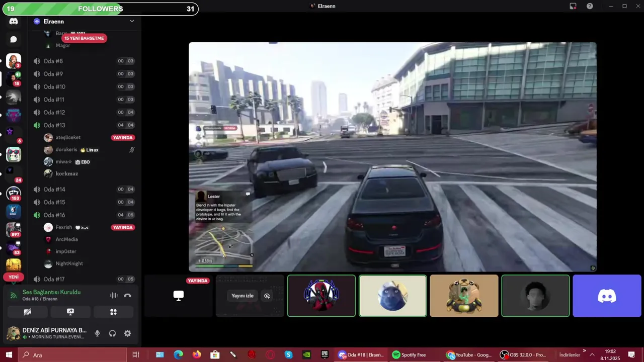The image size is (644, 362).
Task: Open user Fexrish in Oda #16
Action: (64, 227)
